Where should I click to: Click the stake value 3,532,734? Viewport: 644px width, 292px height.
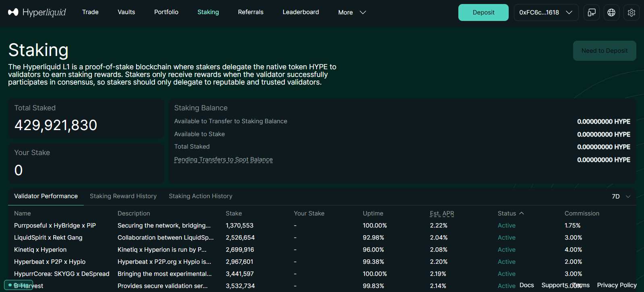click(x=240, y=286)
